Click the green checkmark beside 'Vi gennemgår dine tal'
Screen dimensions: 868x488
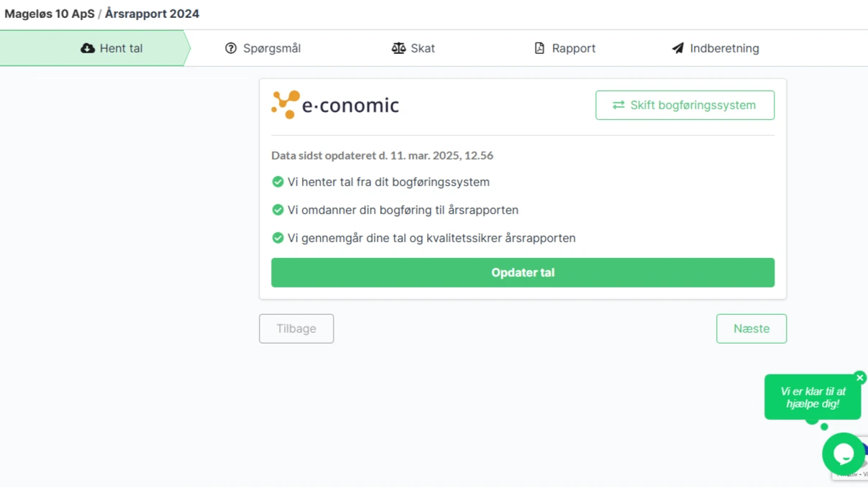tap(278, 238)
